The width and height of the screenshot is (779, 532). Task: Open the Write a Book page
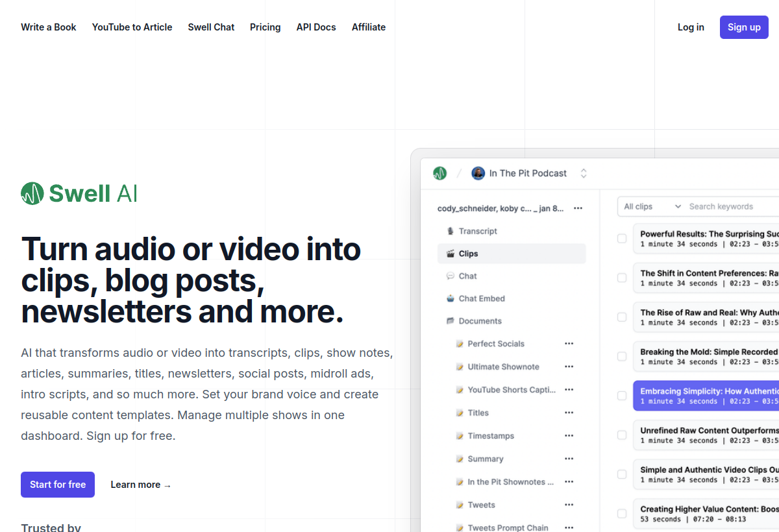(49, 27)
